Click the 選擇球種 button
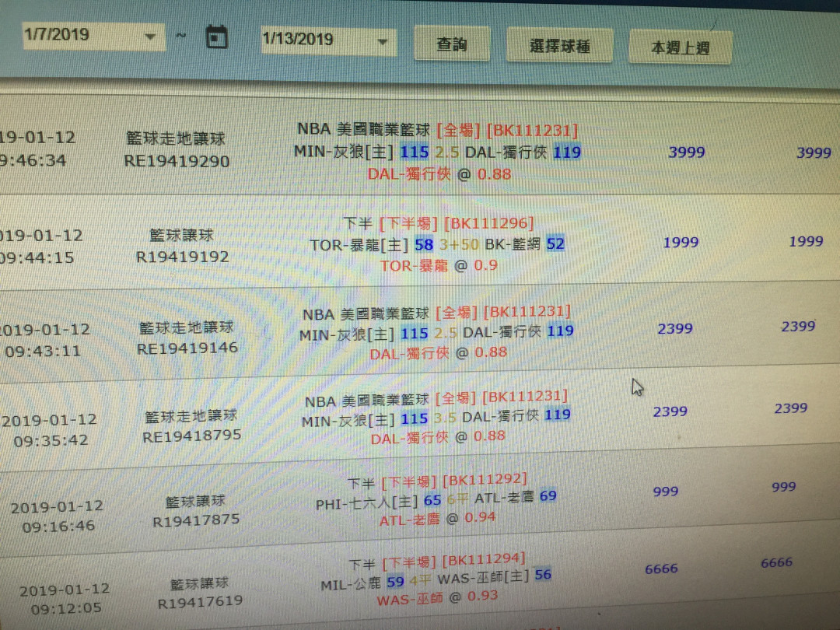The width and height of the screenshot is (840, 630). [x=559, y=46]
